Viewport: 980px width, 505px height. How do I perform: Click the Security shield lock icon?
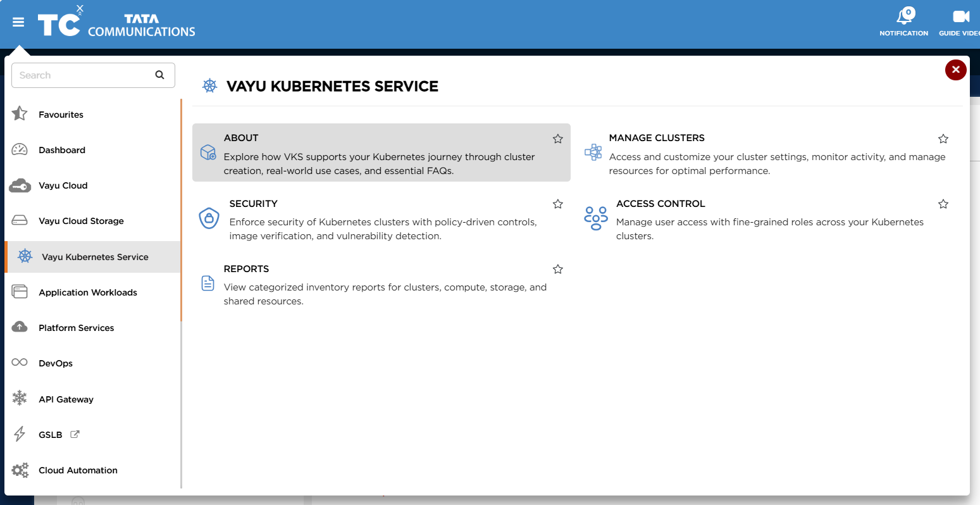coord(209,218)
